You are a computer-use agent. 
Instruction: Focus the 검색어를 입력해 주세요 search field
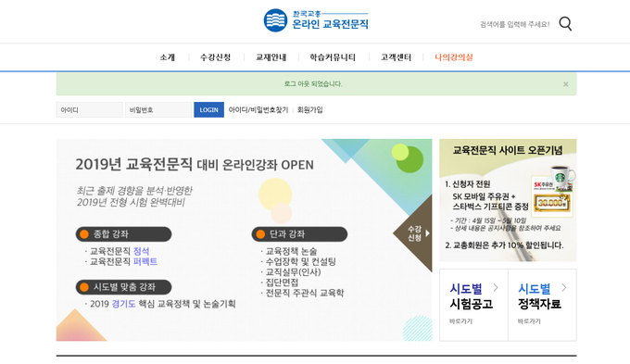pos(515,24)
